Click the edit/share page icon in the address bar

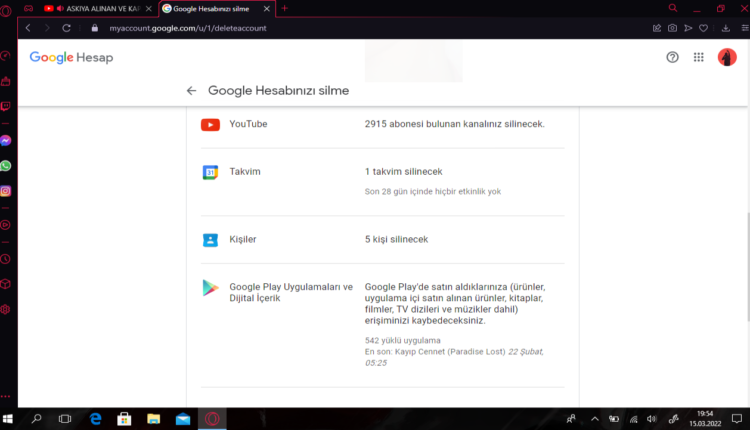coord(657,28)
